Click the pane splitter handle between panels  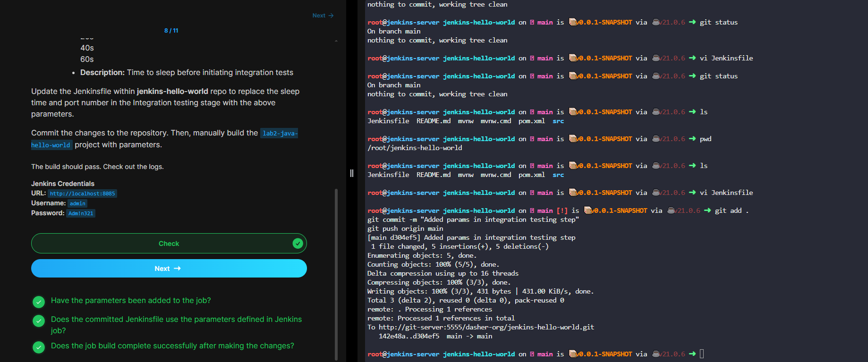[x=352, y=173]
